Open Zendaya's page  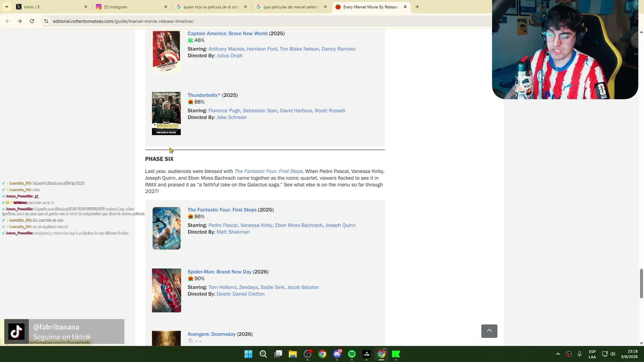pos(248,288)
